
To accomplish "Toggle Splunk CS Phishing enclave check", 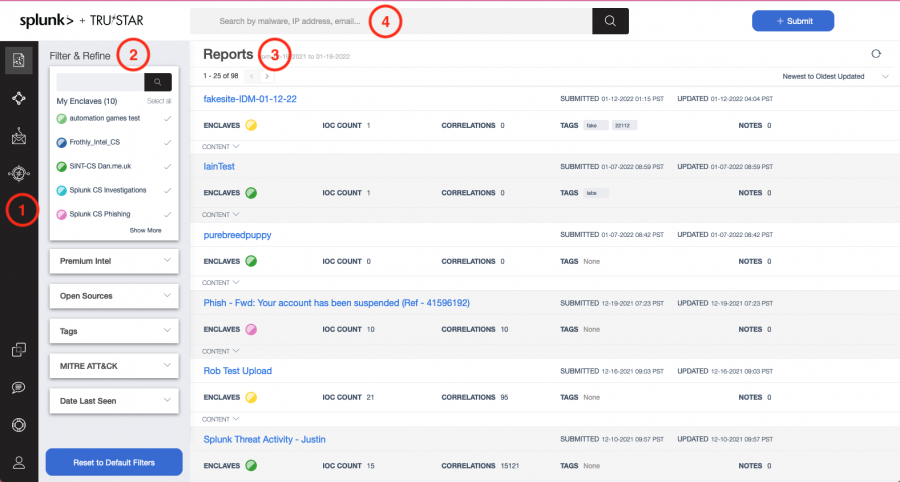I will click(167, 214).
